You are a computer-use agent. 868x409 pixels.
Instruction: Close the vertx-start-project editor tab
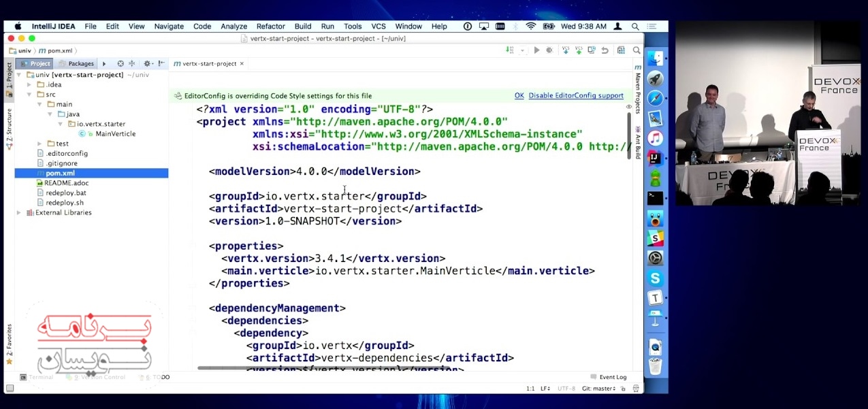click(x=242, y=63)
